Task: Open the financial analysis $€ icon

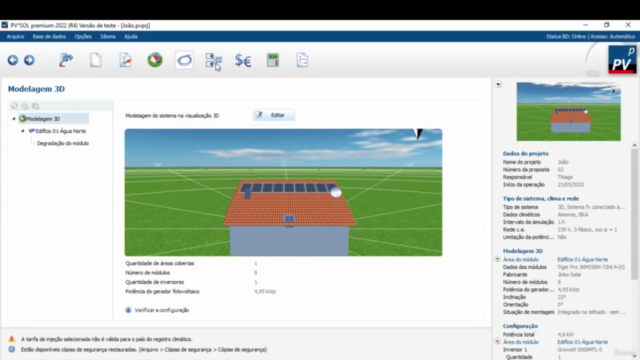Action: point(243,61)
